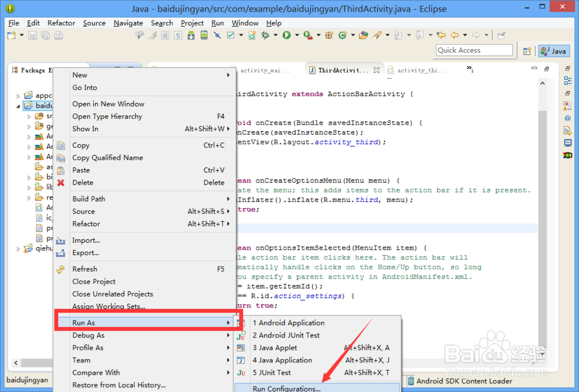Click the Save disk icon in toolbar

32,35
